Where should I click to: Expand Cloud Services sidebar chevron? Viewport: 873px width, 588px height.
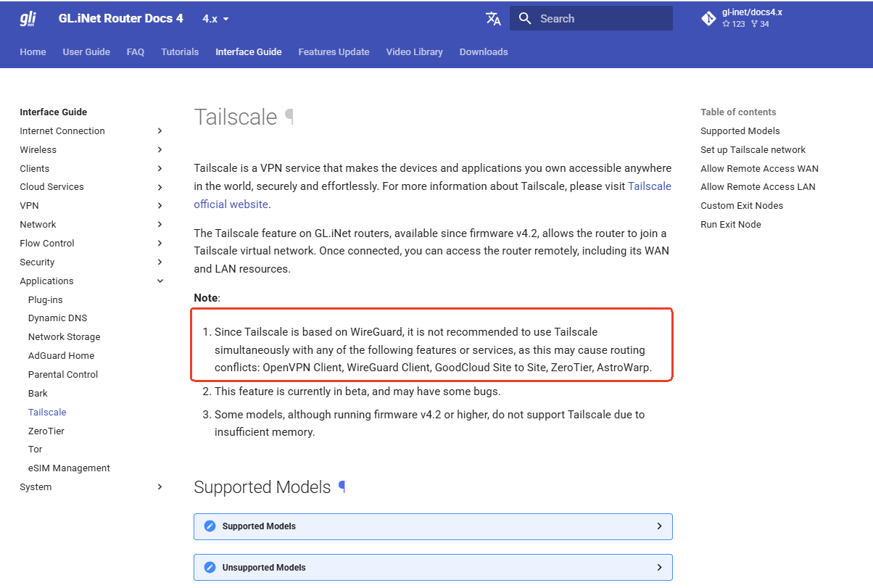pyautogui.click(x=160, y=187)
